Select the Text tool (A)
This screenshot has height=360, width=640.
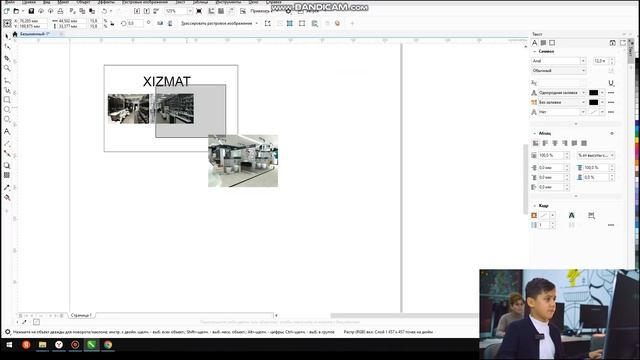pyautogui.click(x=7, y=131)
